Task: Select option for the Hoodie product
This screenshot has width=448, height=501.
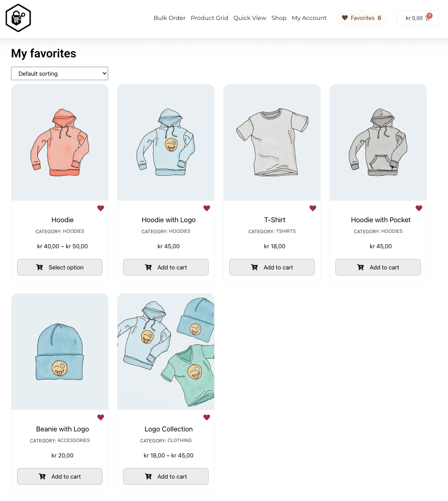Action: (60, 267)
